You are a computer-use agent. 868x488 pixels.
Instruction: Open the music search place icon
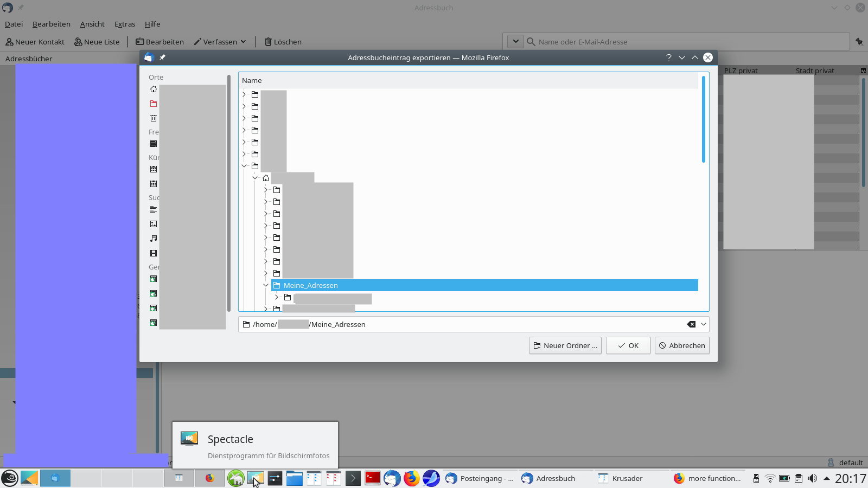coord(154,239)
